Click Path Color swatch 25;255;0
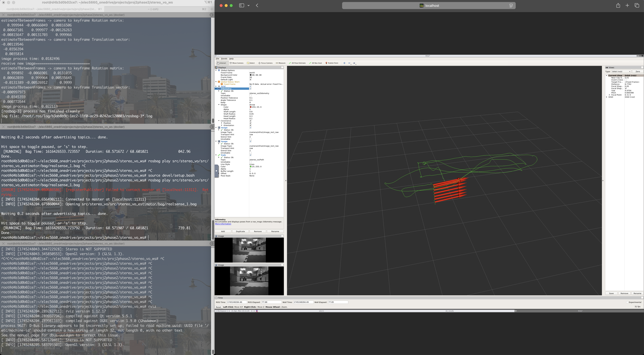 (251, 167)
